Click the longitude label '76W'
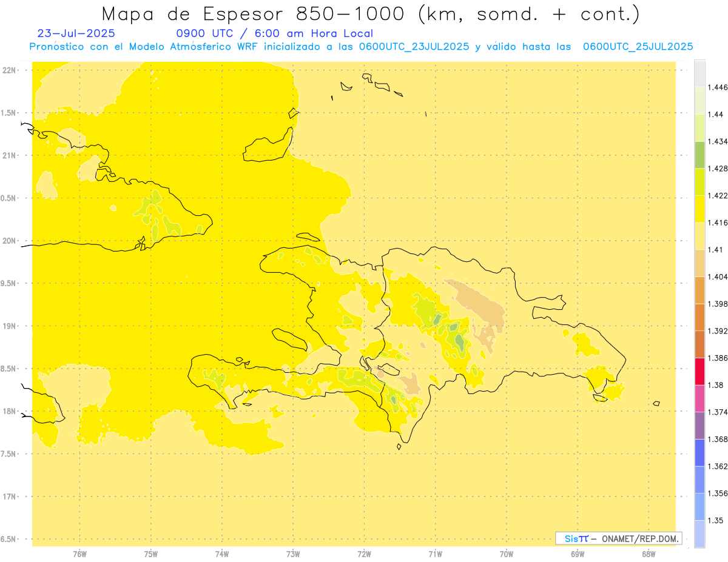728x562 pixels. 79,554
